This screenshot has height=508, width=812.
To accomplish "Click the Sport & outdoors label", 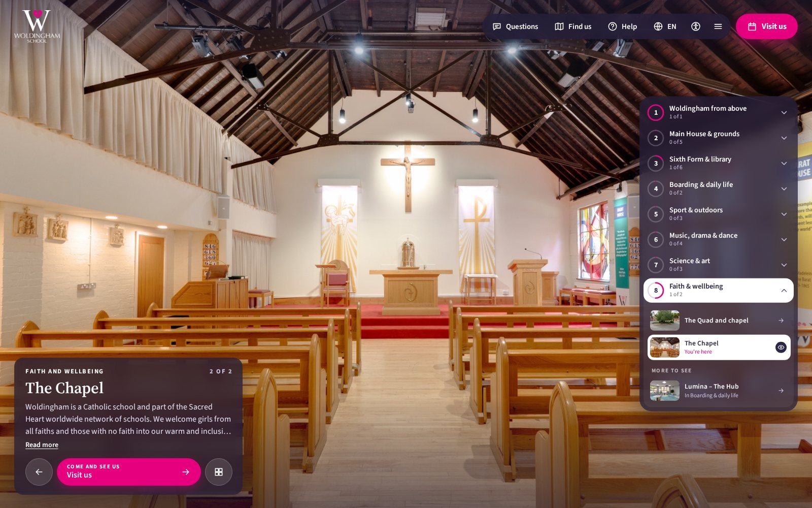I will point(696,210).
